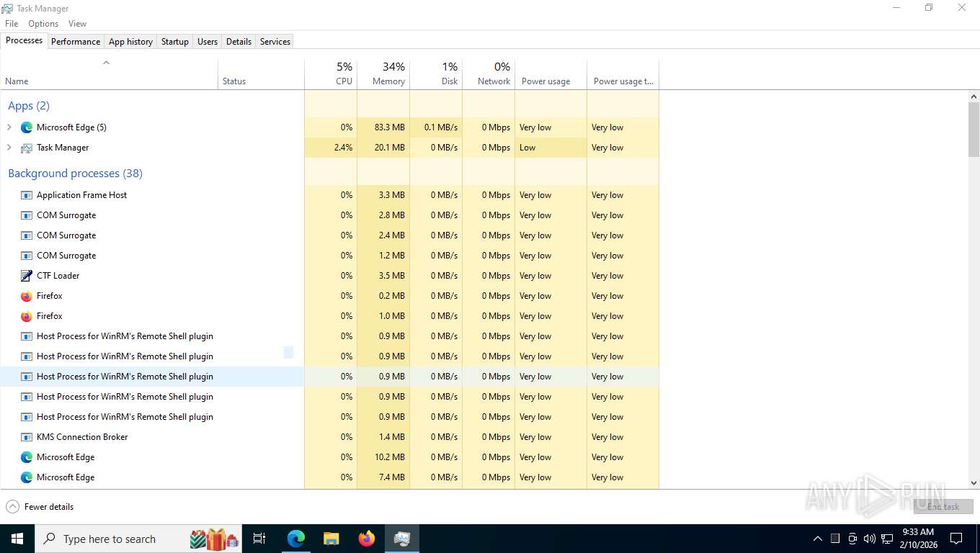Select the Low power usage cell

pyautogui.click(x=551, y=148)
